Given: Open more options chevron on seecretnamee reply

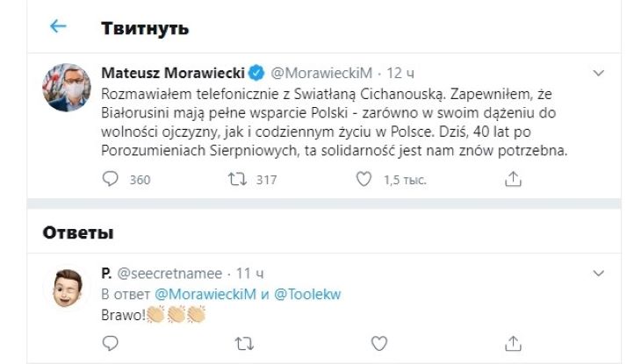Looking at the screenshot, I should 599,273.
